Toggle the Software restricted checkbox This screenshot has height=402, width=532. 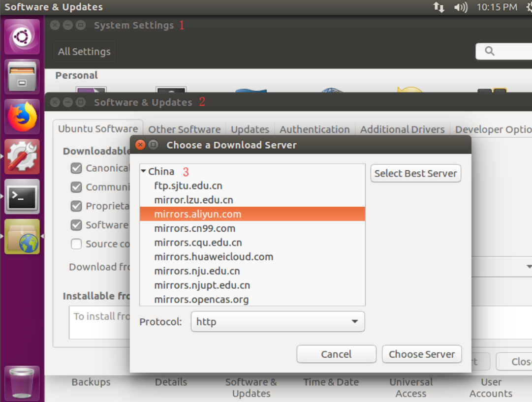point(76,225)
